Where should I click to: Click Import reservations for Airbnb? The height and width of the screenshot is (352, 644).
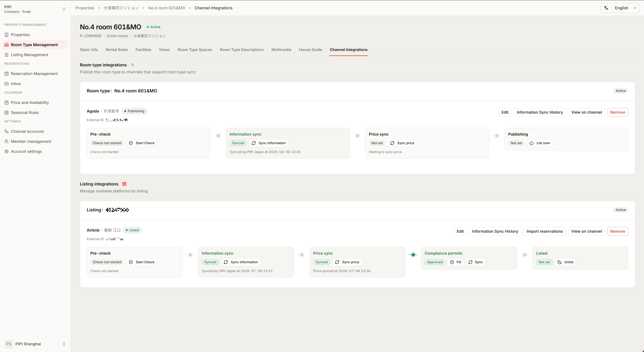pos(544,231)
